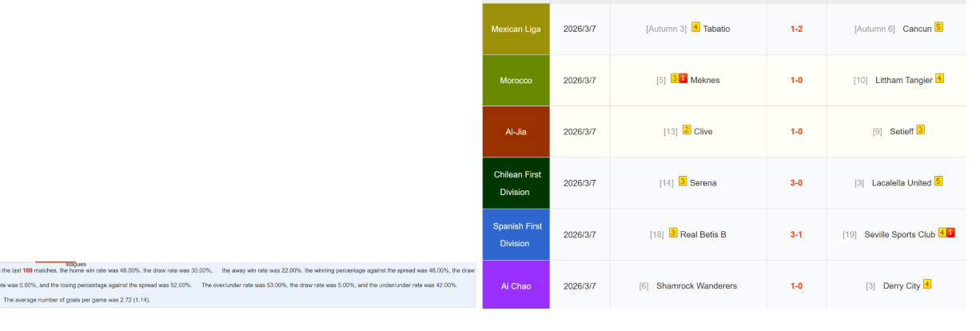Click Real Betis B's yellow card icon
Image resolution: width=980 pixels, height=331 pixels.
673,233
